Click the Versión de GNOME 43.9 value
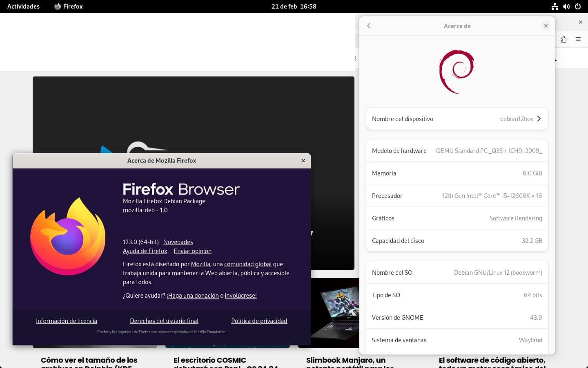588x368 pixels. coord(536,318)
